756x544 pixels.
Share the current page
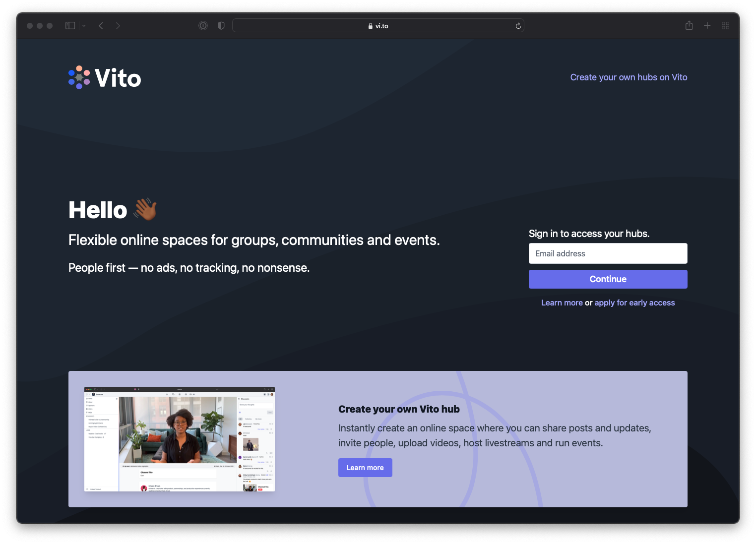click(689, 25)
